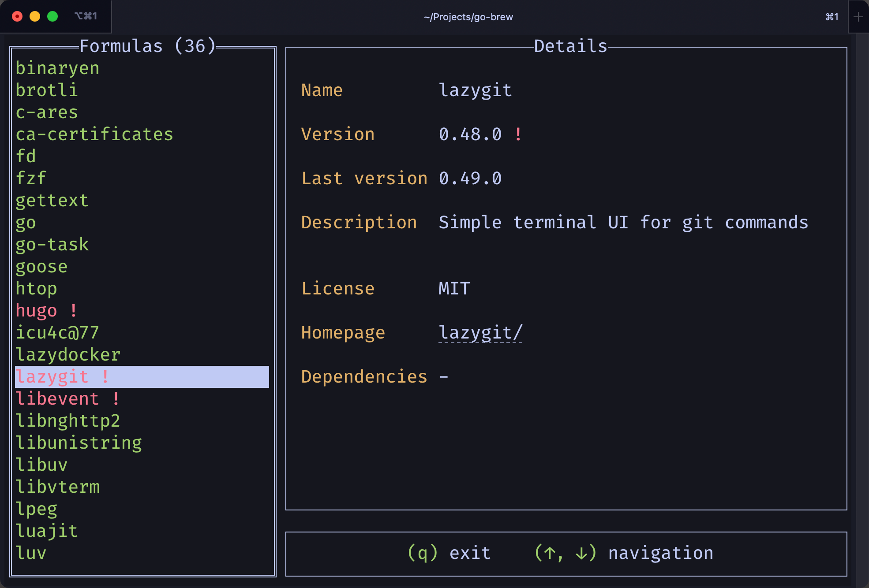Select lazydocker formula row

point(142,355)
